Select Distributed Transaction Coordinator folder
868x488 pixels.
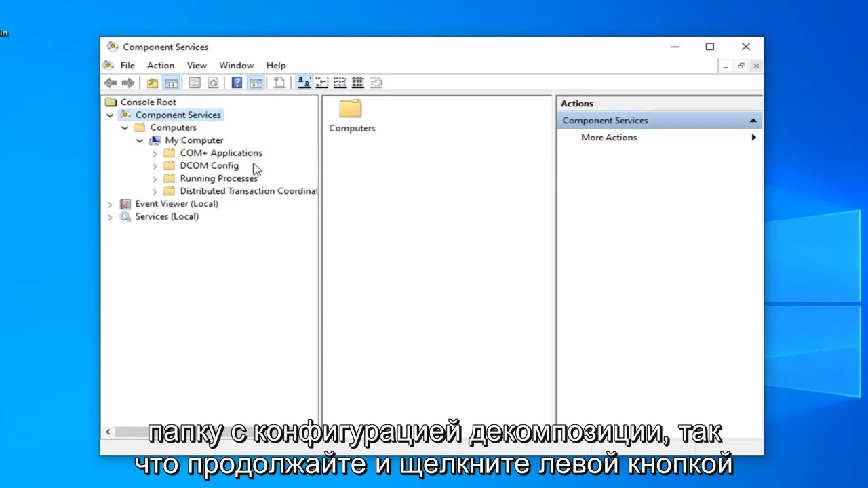pos(248,191)
